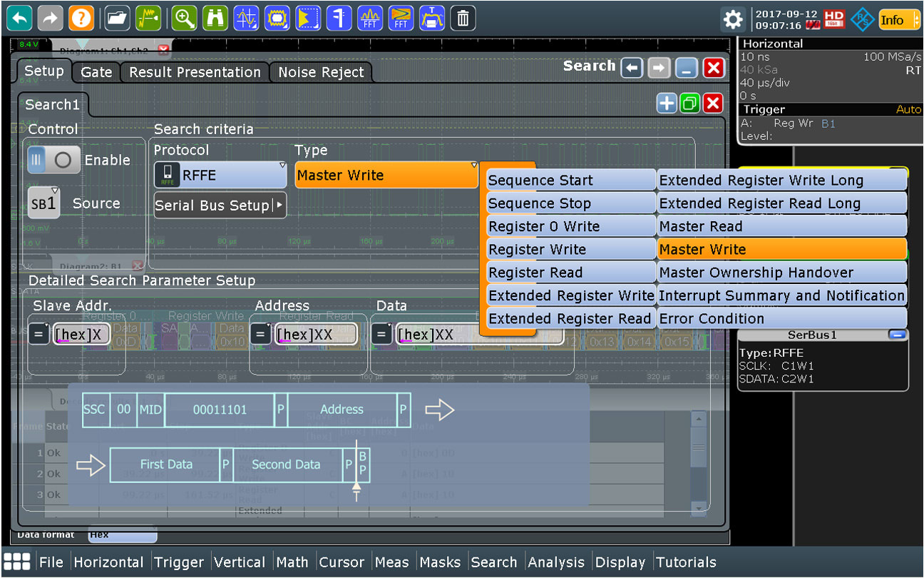
Task: Open Slave Addr. equals operator dropdown
Action: [x=38, y=334]
